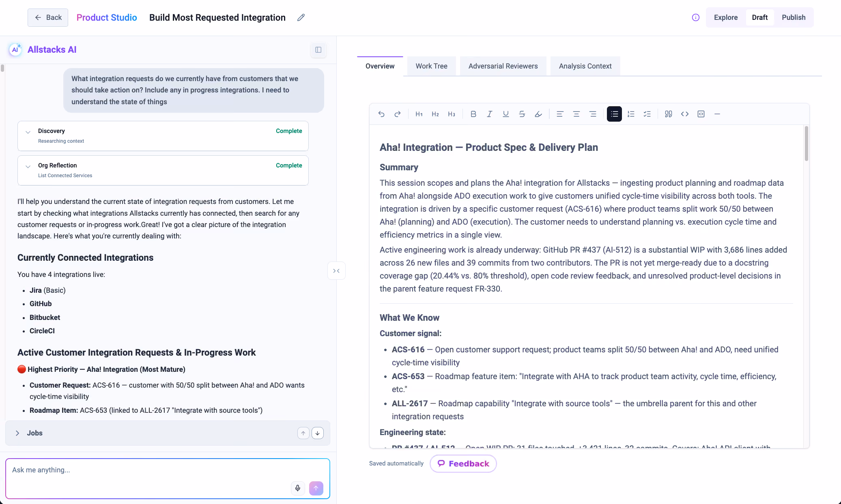The width and height of the screenshot is (841, 504).
Task: Click the pencil icon to edit title
Action: tap(301, 17)
